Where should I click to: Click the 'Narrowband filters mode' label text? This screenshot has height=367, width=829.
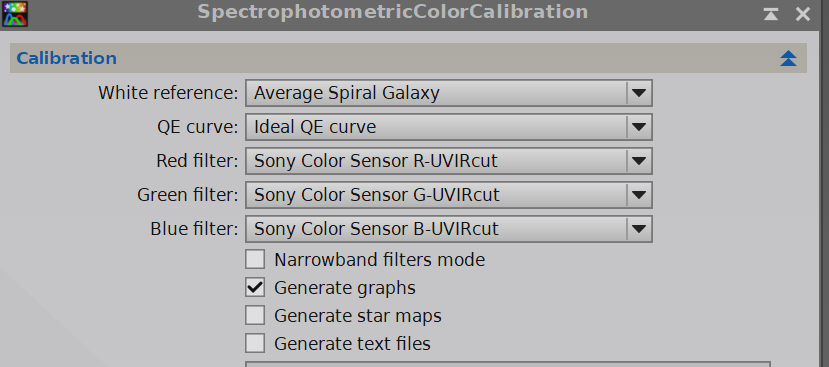(x=379, y=260)
